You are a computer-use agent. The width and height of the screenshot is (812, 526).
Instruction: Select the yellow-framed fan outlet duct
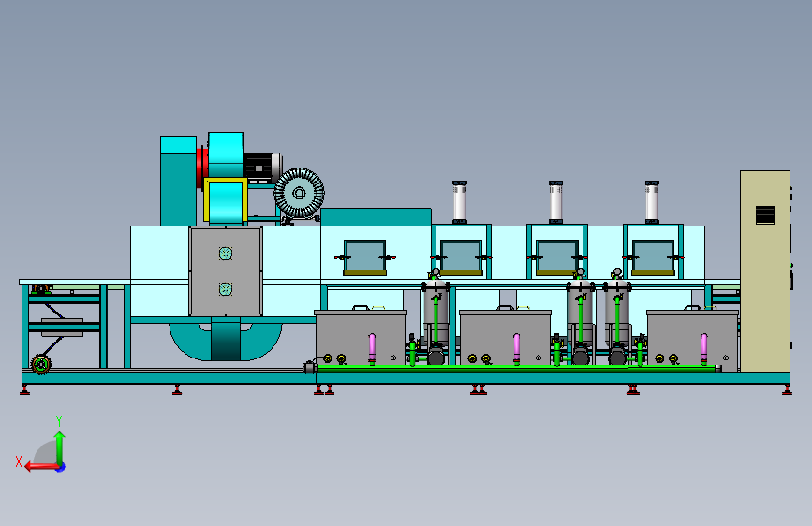click(226, 200)
